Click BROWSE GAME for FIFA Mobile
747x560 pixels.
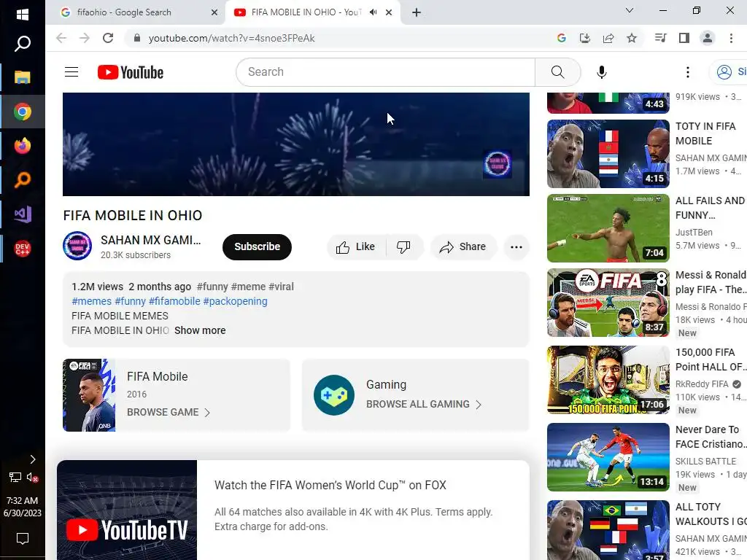[x=169, y=413]
